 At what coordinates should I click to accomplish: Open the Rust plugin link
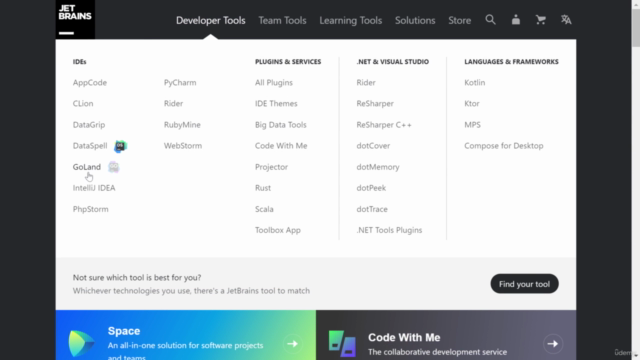coord(263,188)
